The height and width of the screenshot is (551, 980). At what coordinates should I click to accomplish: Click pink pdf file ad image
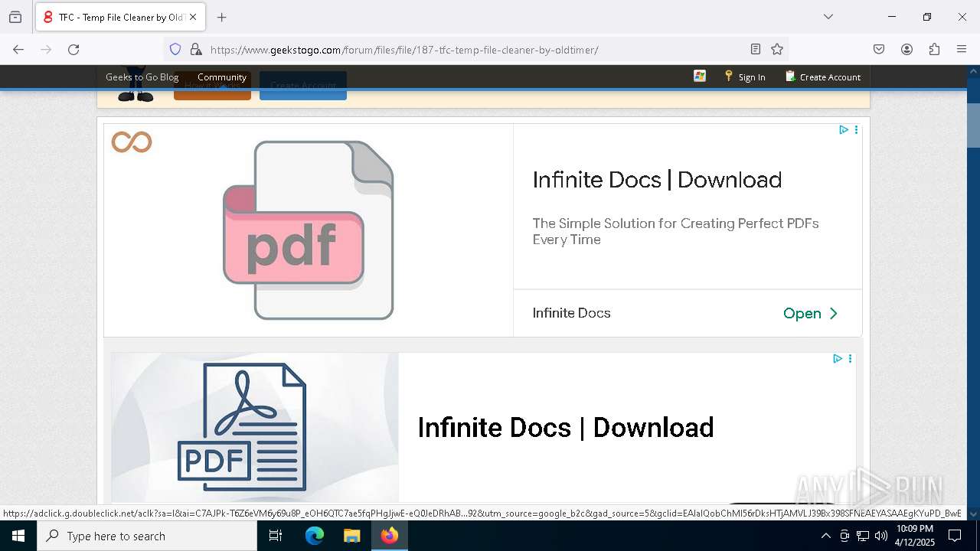(309, 230)
